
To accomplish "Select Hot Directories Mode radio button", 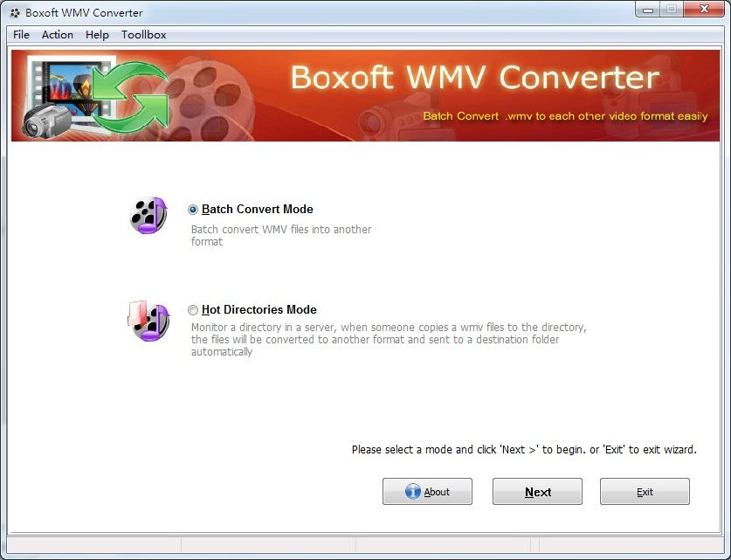I will (192, 310).
